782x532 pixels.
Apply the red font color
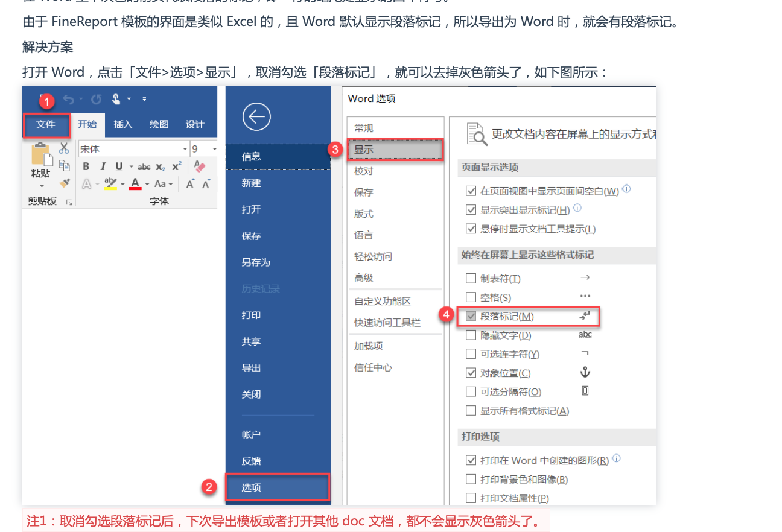(135, 184)
